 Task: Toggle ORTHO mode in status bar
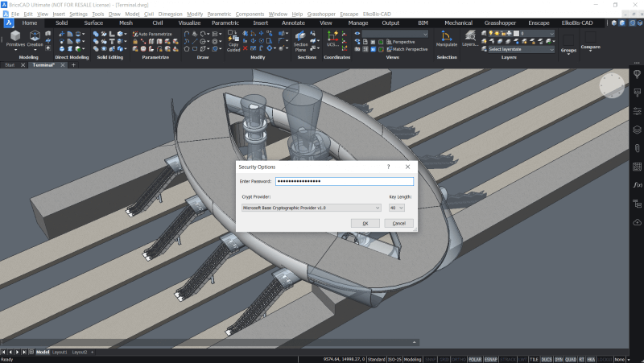[x=459, y=359]
